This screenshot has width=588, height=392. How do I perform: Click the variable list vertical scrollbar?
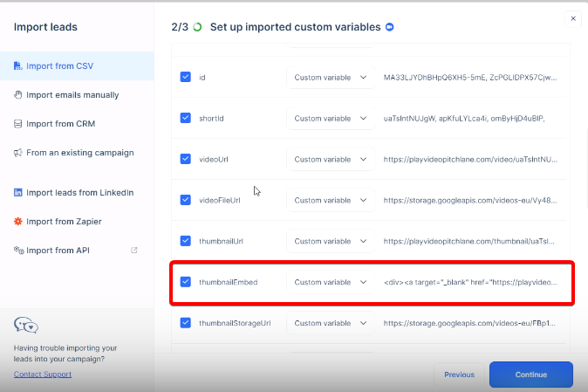585,168
